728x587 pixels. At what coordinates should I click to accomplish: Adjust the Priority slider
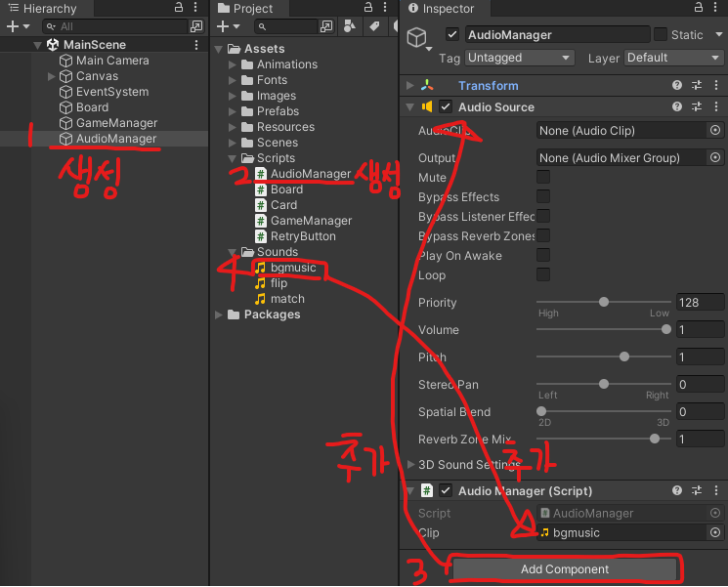tap(604, 302)
